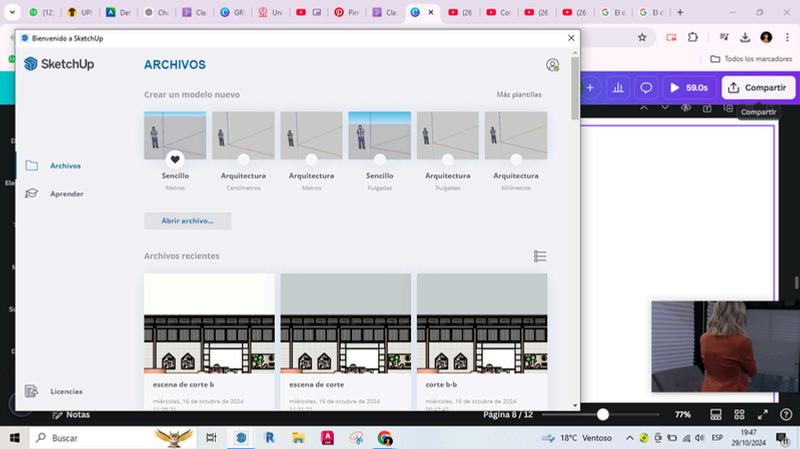Open AutoCAD from the taskbar
The height and width of the screenshot is (449, 800).
(x=327, y=438)
